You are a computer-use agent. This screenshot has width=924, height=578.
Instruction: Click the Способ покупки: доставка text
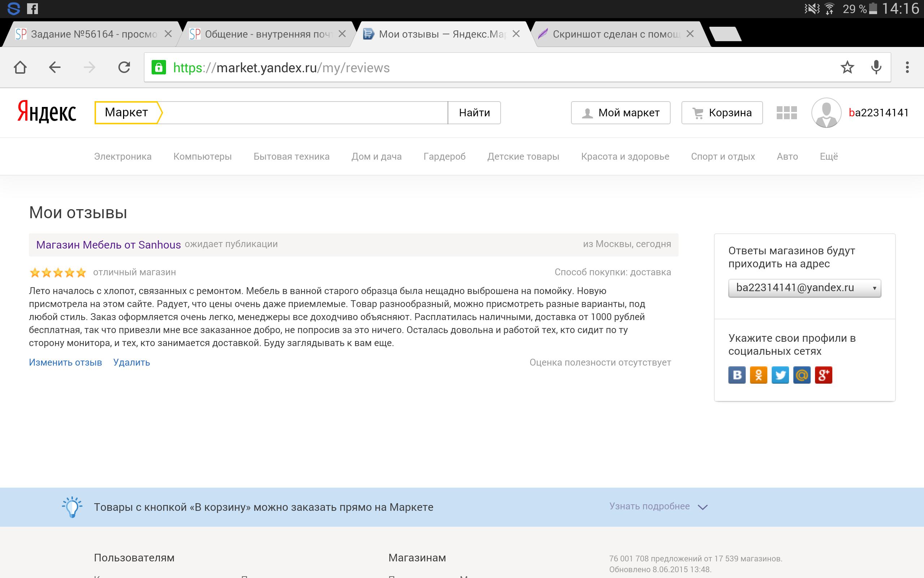[x=613, y=272]
